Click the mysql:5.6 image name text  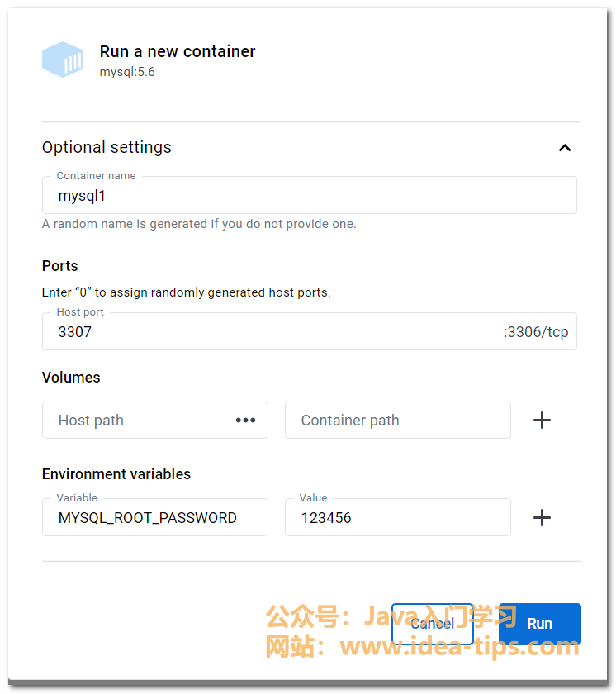pyautogui.click(x=127, y=72)
